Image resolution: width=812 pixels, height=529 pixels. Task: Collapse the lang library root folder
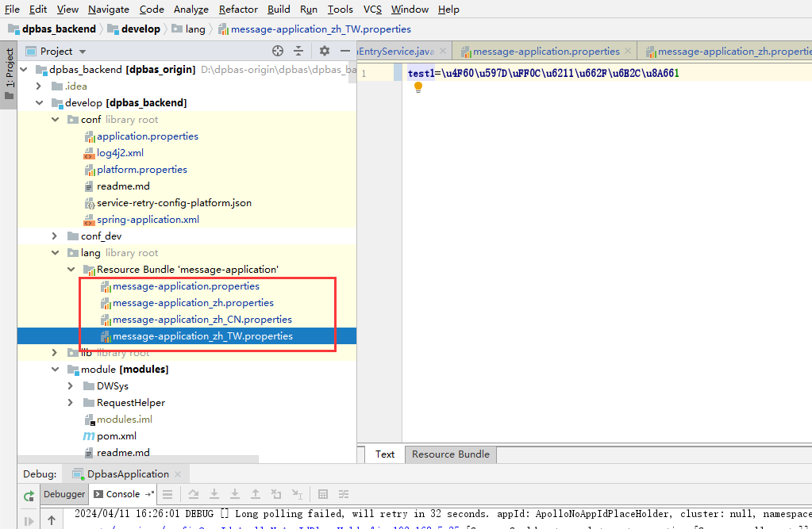click(55, 252)
